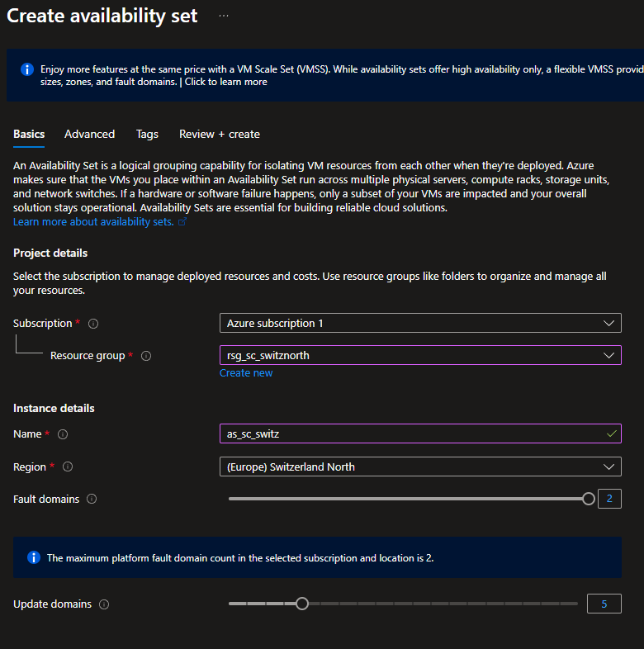Click the Fault domains slider handle

pyautogui.click(x=589, y=499)
